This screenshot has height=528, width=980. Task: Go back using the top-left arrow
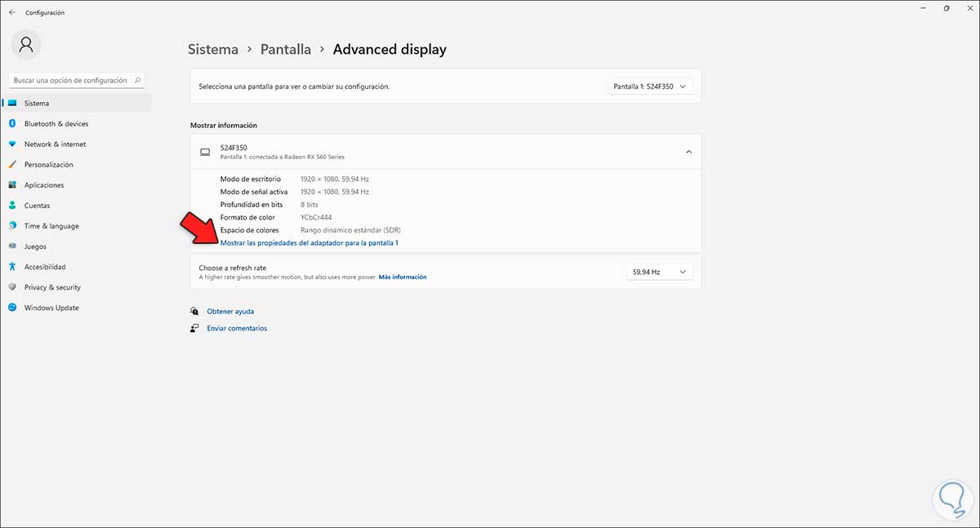point(12,12)
